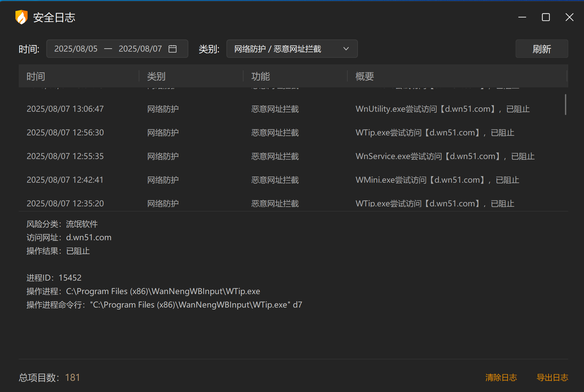Click the 清除日志 link
584x392 pixels.
(x=501, y=378)
